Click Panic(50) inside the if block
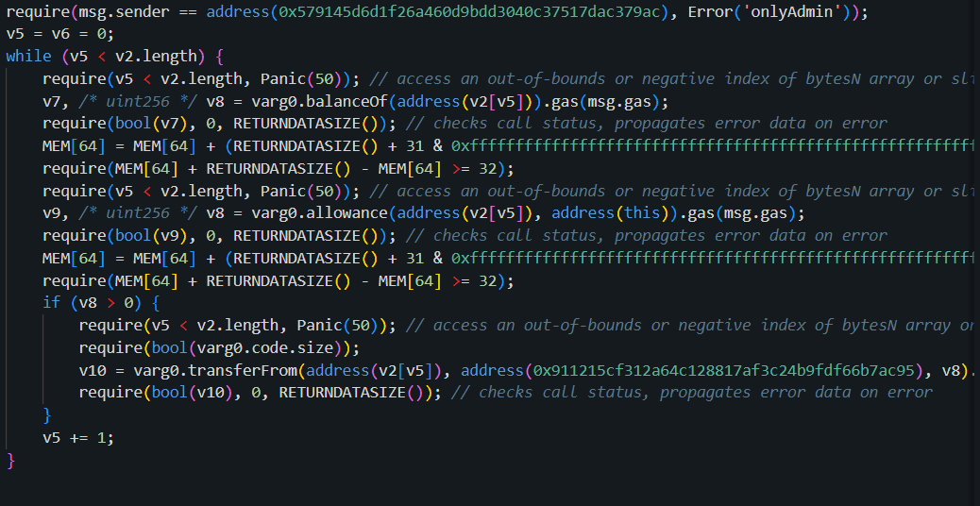This screenshot has height=506, width=980. point(346,325)
